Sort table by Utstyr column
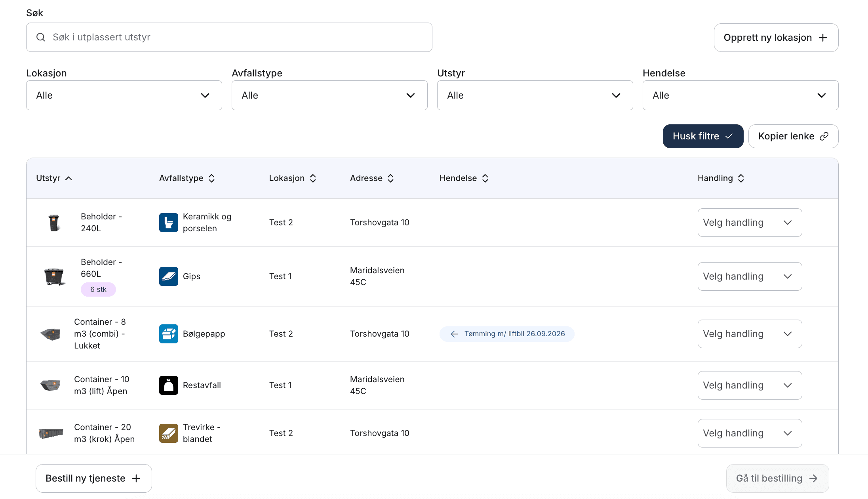Viewport: 868px width, 499px height. tap(54, 178)
